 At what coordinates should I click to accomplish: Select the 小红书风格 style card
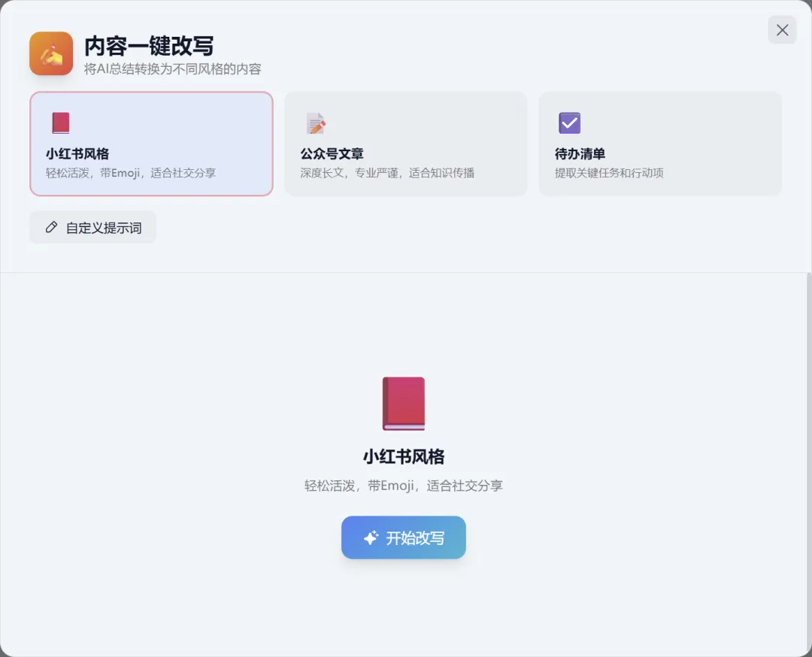tap(151, 144)
